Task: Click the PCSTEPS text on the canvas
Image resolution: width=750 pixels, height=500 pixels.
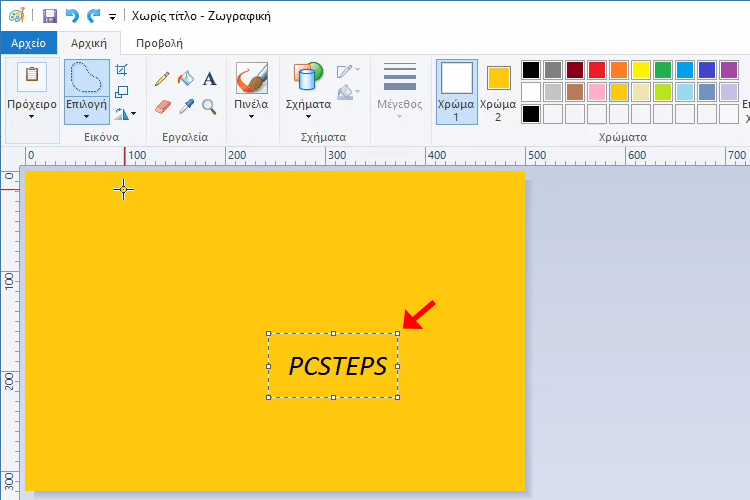Action: click(338, 366)
